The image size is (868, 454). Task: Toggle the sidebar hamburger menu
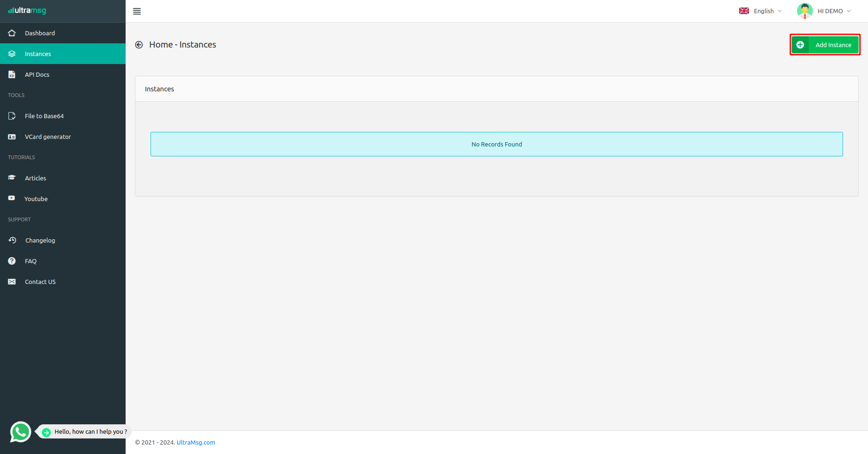click(137, 11)
